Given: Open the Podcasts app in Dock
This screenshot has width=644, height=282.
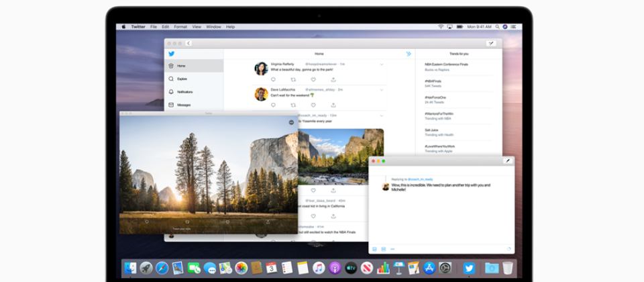Looking at the screenshot, I should 335,268.
